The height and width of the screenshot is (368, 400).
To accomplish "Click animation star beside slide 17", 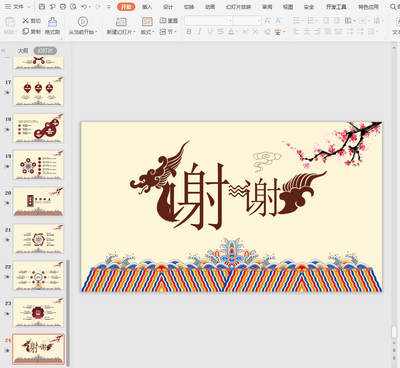I will [x=7, y=92].
